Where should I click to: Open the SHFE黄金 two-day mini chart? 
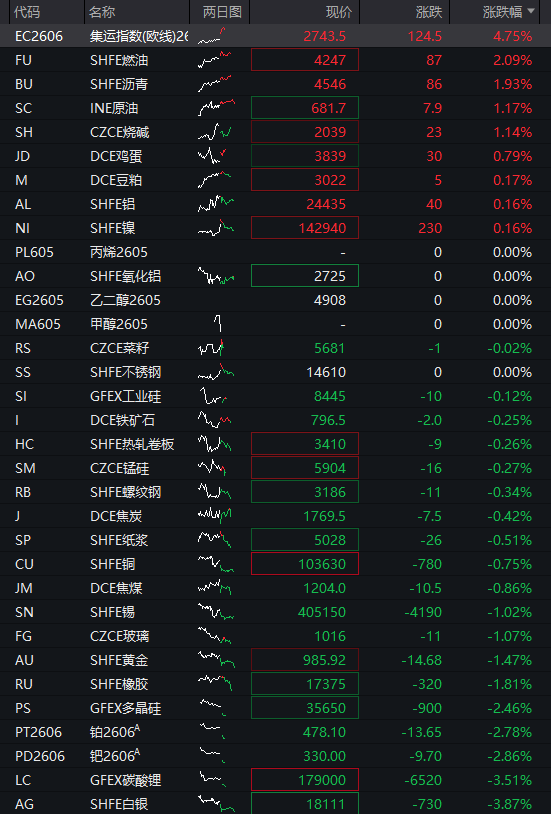coord(217,660)
